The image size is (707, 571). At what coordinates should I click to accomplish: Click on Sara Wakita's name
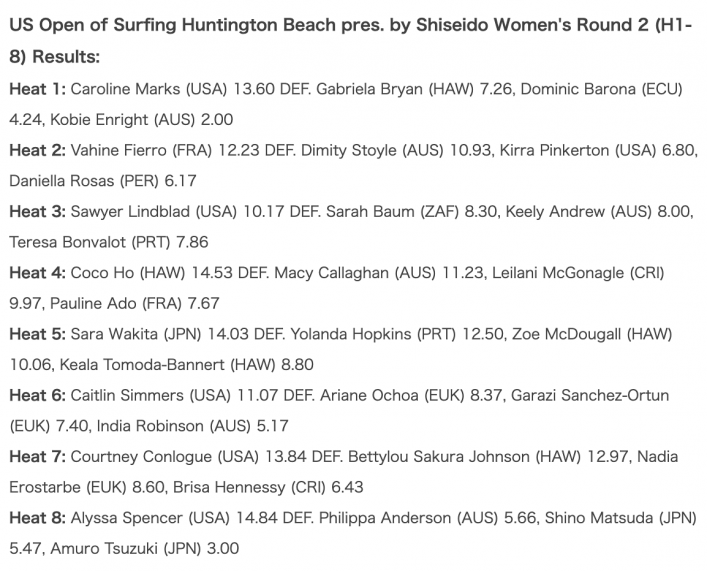[114, 334]
